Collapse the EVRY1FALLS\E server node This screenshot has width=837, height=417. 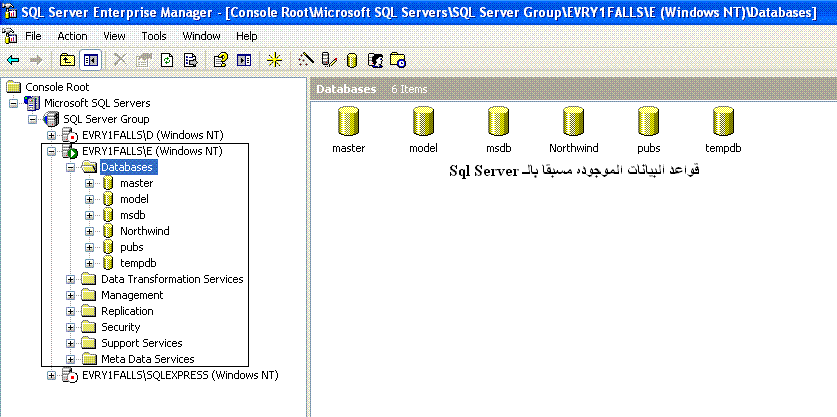click(51, 151)
